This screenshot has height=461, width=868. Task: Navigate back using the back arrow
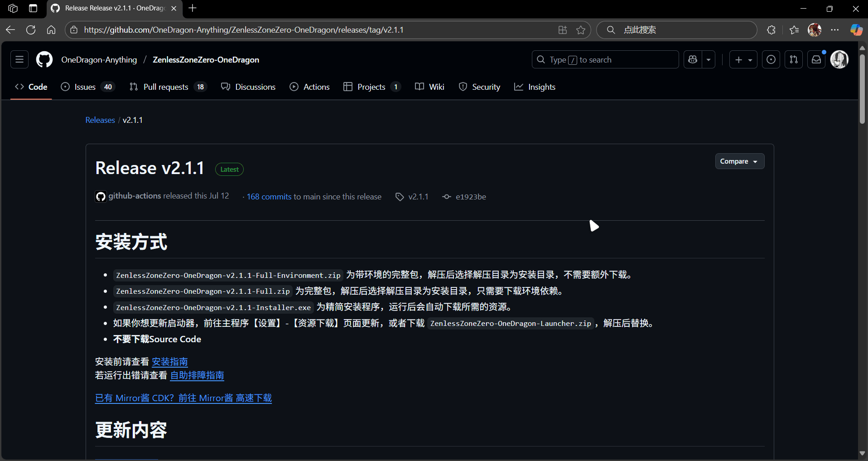point(10,29)
